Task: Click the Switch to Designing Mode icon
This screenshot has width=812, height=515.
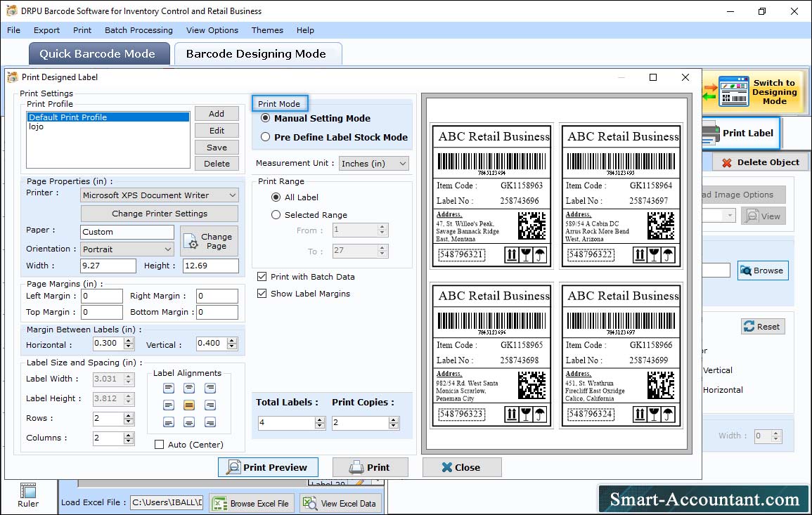Action: click(x=733, y=91)
